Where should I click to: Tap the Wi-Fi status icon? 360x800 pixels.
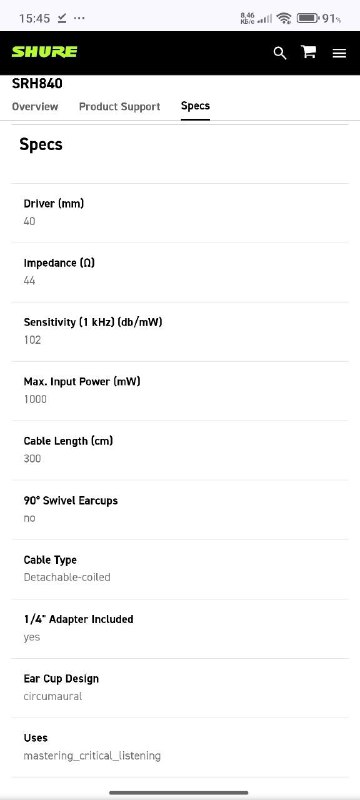(284, 18)
